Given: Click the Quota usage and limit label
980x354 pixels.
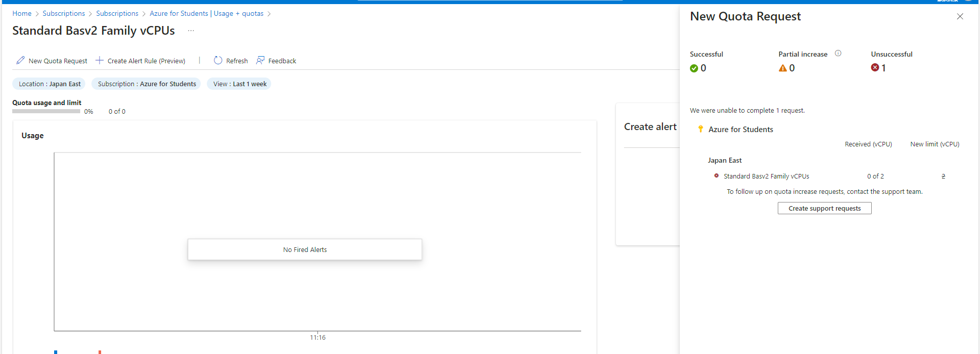Looking at the screenshot, I should (x=47, y=103).
